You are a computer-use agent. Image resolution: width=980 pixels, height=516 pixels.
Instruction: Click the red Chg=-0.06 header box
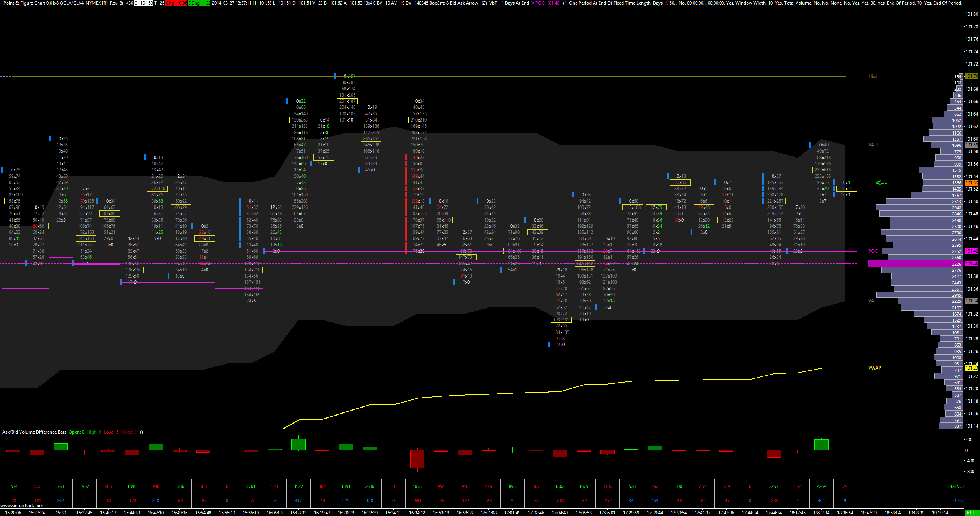coord(176,3)
